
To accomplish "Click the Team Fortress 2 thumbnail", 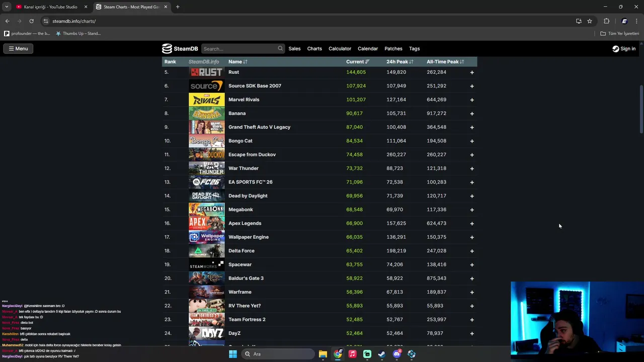I will [x=206, y=319].
